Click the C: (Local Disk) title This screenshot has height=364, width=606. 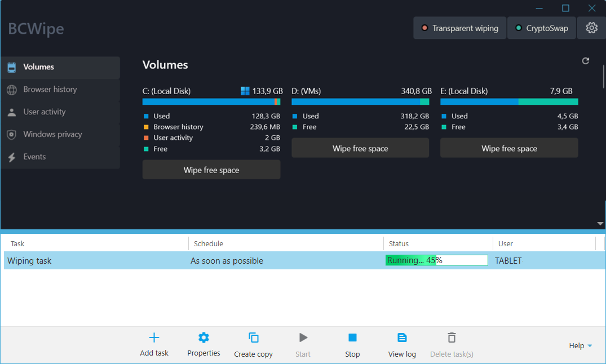click(x=166, y=91)
